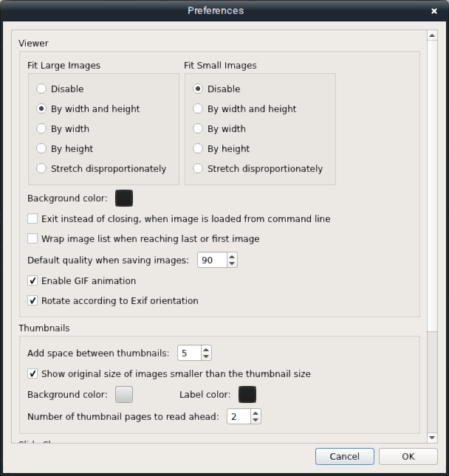Image resolution: width=449 pixels, height=476 pixels.
Task: Open the thumbnail Label color picker
Action: pos(247,394)
